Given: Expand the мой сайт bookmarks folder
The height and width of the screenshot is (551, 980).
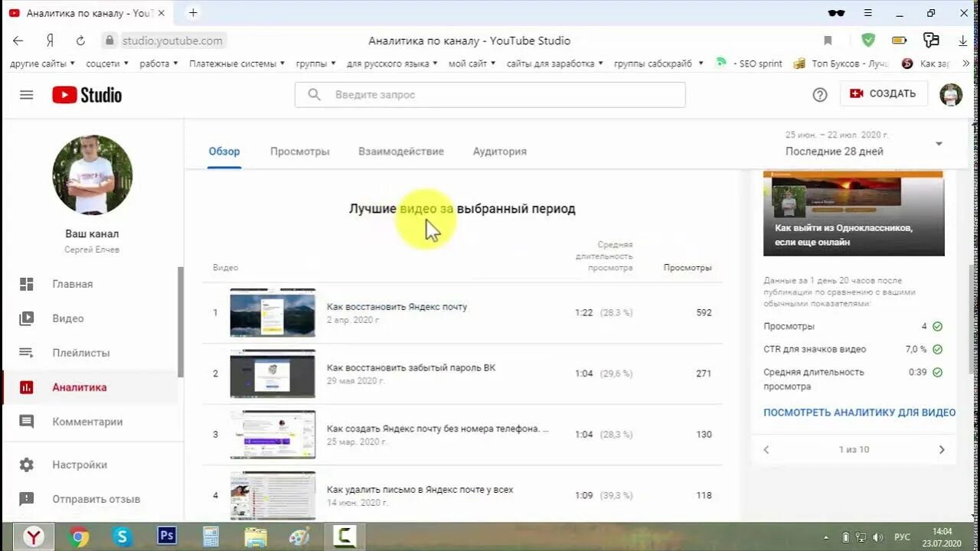Looking at the screenshot, I should click(x=472, y=64).
